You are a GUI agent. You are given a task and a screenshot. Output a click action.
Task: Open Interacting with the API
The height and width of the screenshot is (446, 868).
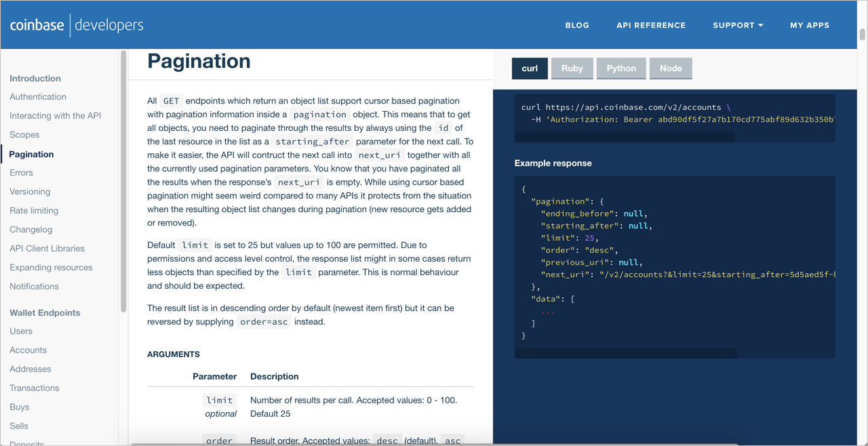[x=56, y=116]
